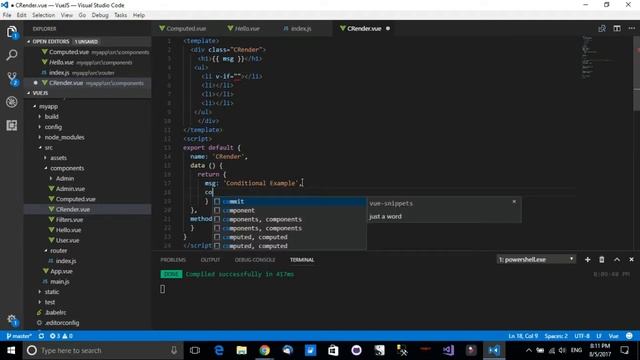Open main.js in the explorer tree

point(60,282)
